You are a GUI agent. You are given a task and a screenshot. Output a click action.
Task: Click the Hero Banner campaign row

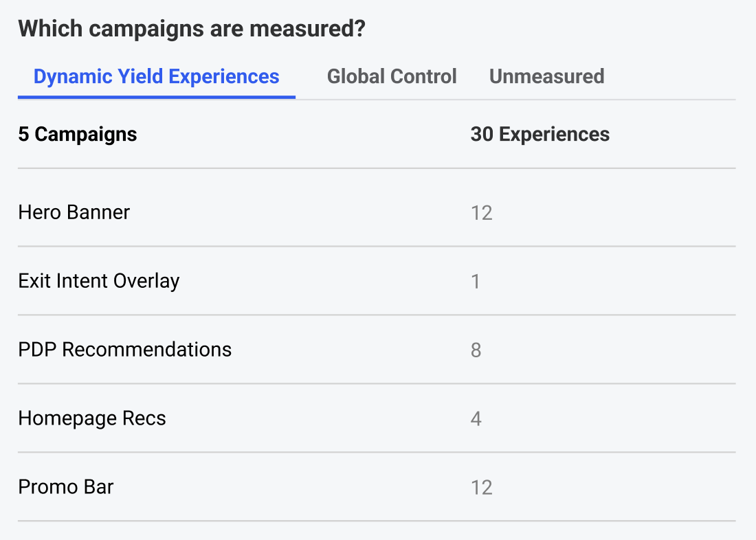click(x=377, y=212)
